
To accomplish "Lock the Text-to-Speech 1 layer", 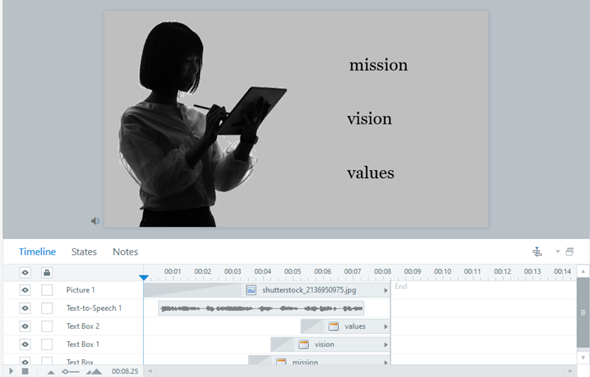I will pyautogui.click(x=47, y=308).
